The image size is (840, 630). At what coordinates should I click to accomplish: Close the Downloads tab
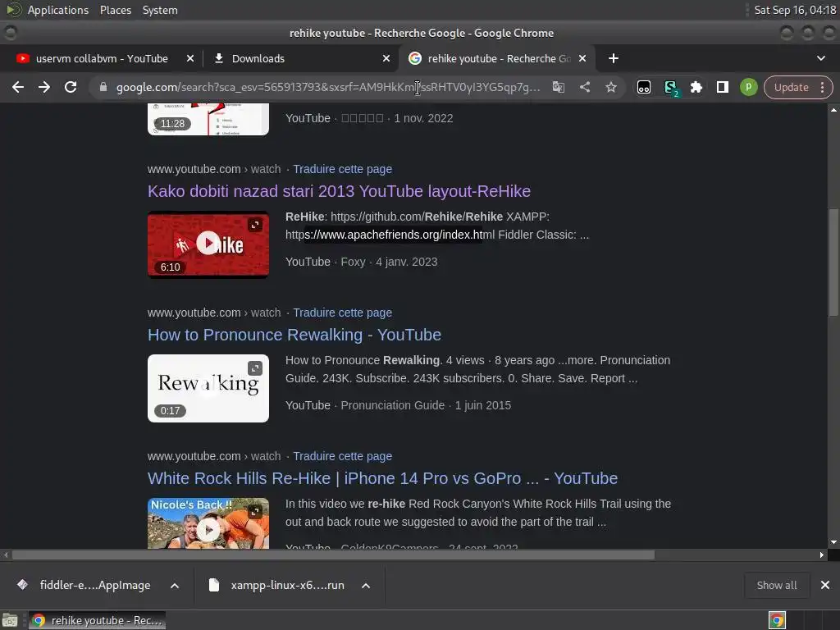(386, 58)
